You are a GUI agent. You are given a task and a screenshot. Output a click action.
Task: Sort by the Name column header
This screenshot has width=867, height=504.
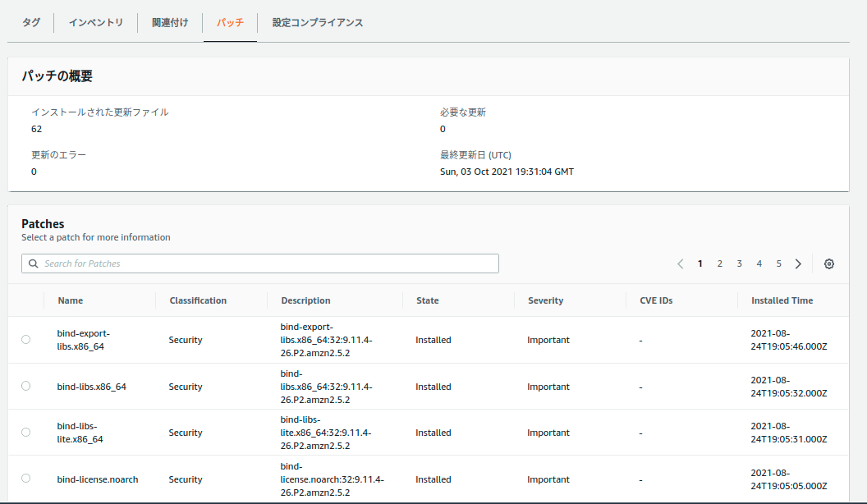click(x=71, y=301)
